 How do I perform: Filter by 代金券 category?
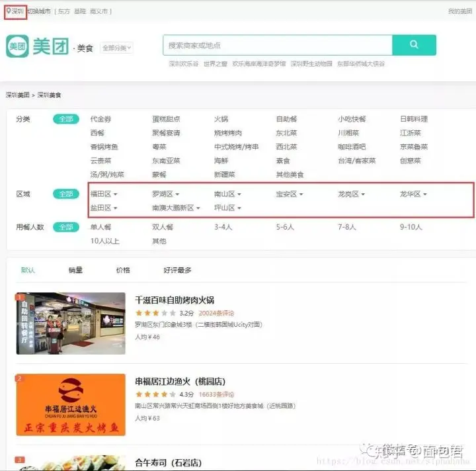(x=100, y=119)
